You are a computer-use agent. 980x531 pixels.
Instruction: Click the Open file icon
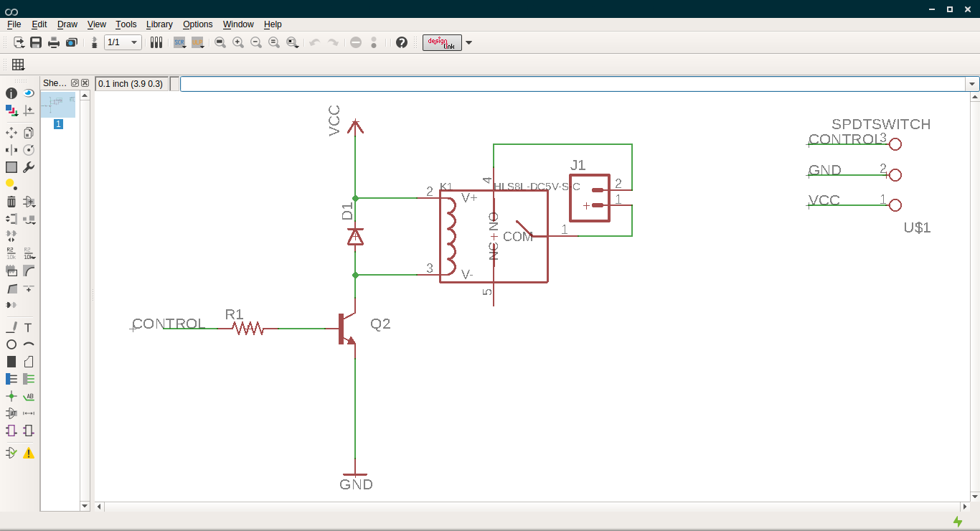19,42
